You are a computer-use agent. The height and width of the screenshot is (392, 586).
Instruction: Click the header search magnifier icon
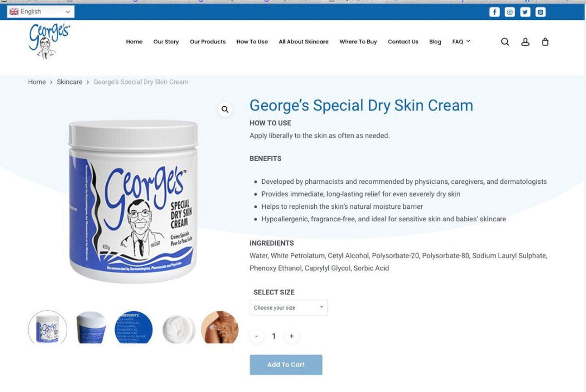(x=505, y=42)
